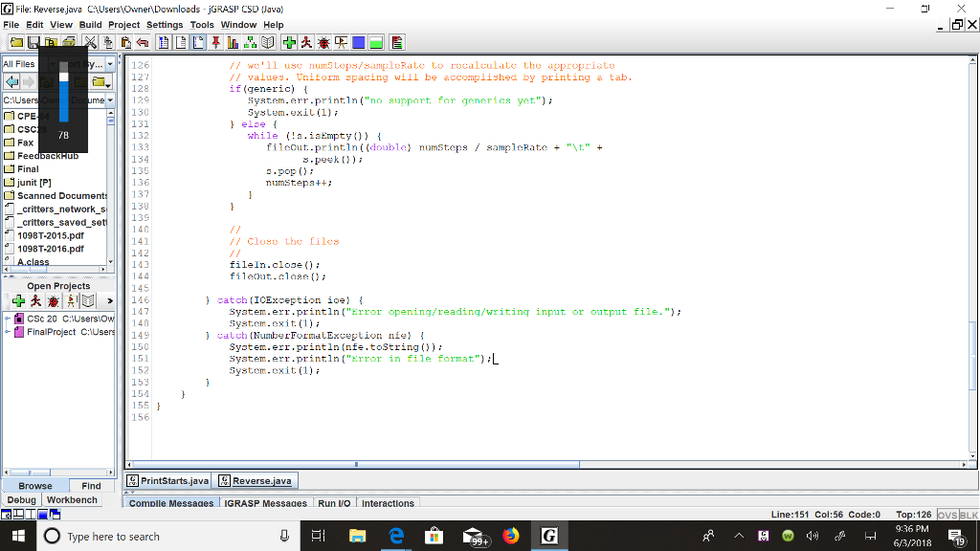
Task: Switch to the PrintStarts.java tab
Action: point(167,481)
